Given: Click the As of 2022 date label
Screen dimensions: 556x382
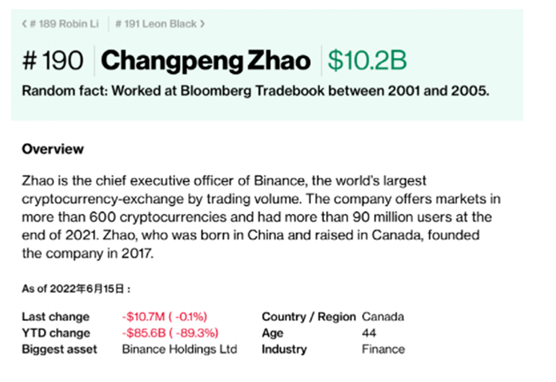Looking at the screenshot, I should 76,289.
